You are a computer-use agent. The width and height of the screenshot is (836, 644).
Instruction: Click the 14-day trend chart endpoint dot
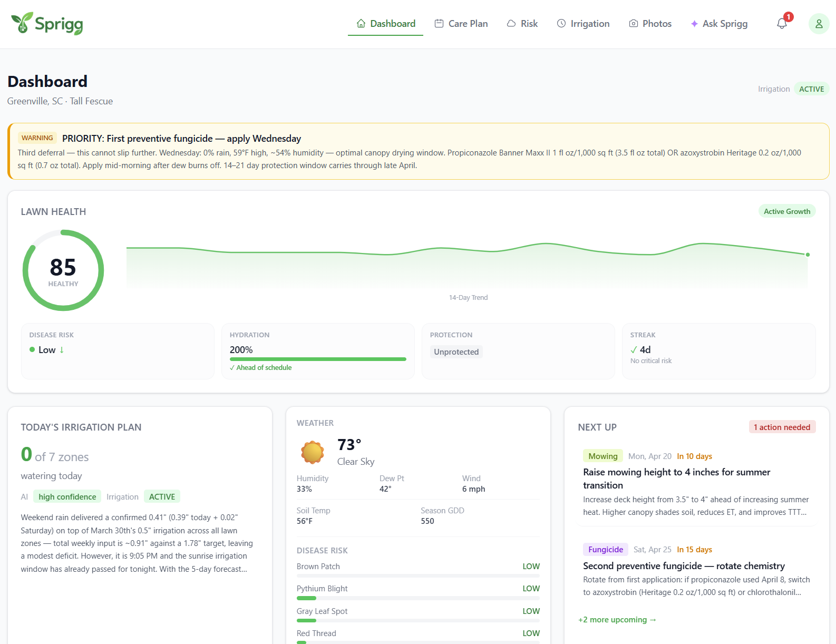808,255
